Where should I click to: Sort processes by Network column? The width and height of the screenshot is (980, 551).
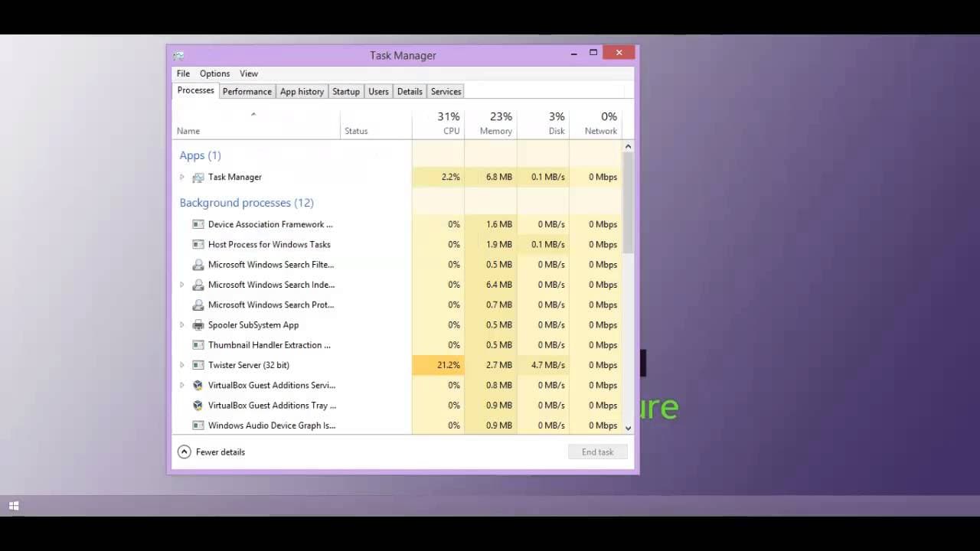point(595,124)
